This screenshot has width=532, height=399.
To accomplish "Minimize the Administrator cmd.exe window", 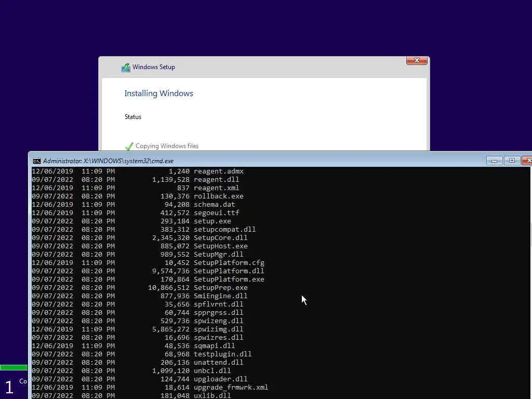I will pyautogui.click(x=495, y=161).
